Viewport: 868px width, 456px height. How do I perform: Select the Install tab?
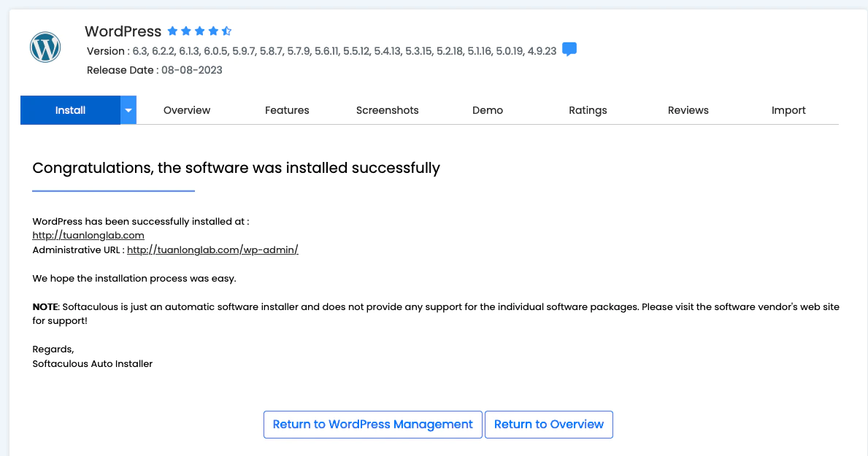[70, 110]
